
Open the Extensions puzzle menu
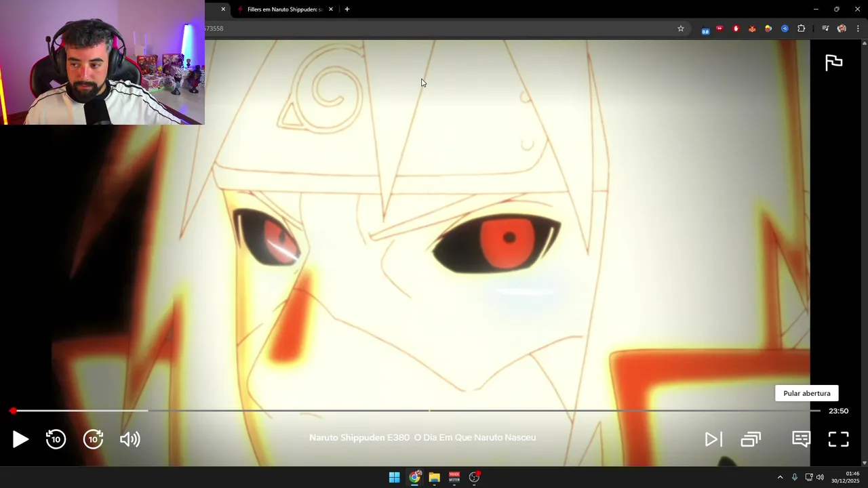(x=802, y=28)
